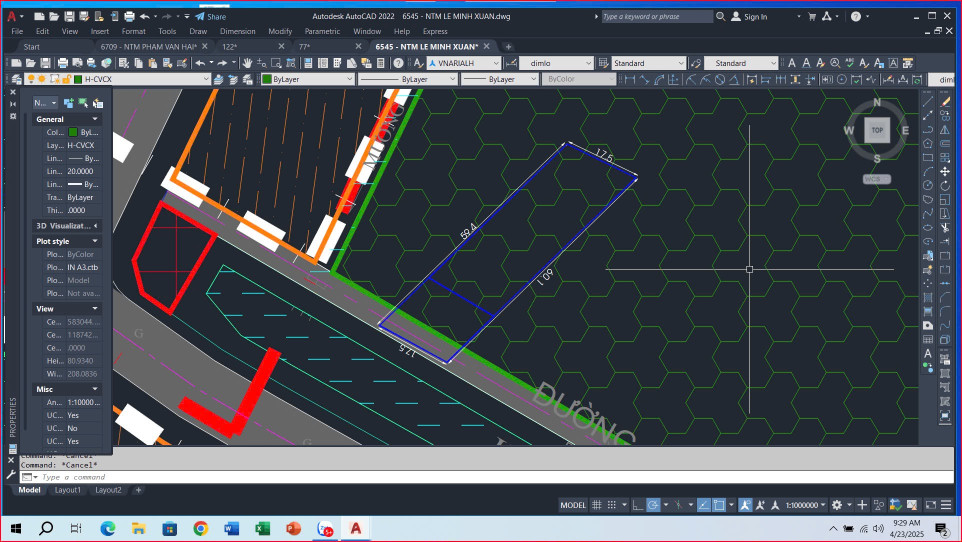The image size is (962, 542).
Task: Click the Line tool in the right toolbar
Action: (x=928, y=101)
